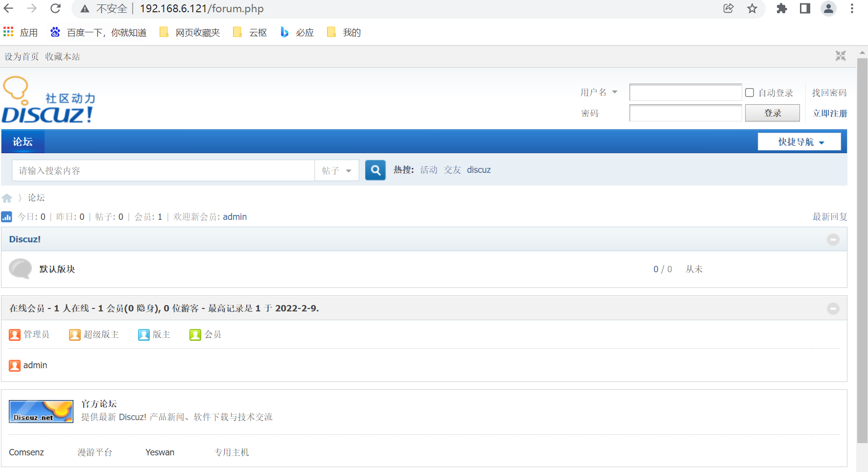This screenshot has width=868, height=472.
Task: Click the page vertical scrollbar thumb
Action: (x=862, y=251)
